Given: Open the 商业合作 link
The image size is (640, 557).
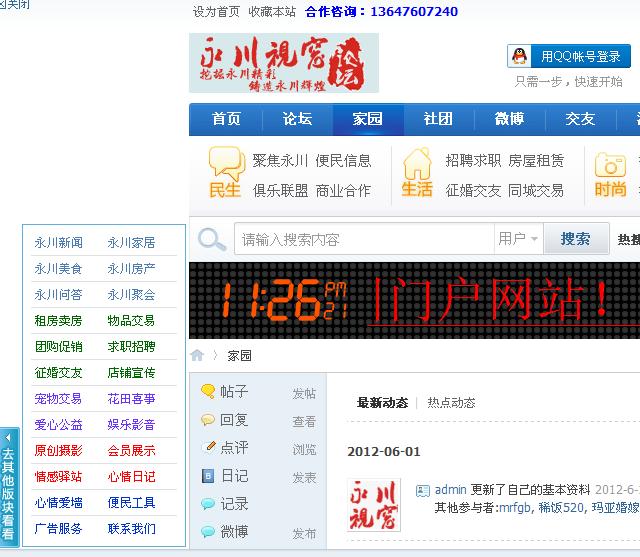Looking at the screenshot, I should (x=343, y=191).
